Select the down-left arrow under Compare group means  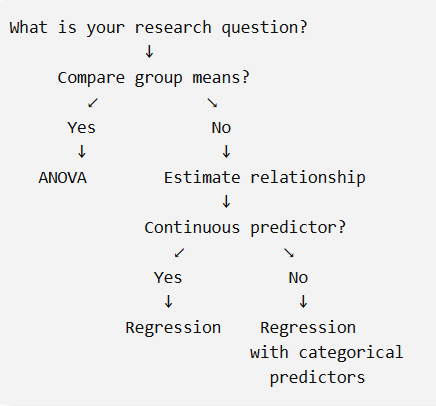(x=93, y=103)
